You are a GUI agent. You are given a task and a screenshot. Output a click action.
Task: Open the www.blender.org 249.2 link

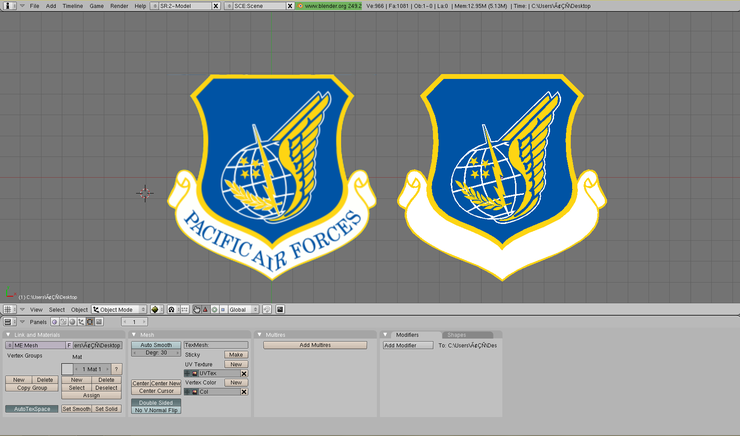pyautogui.click(x=329, y=6)
